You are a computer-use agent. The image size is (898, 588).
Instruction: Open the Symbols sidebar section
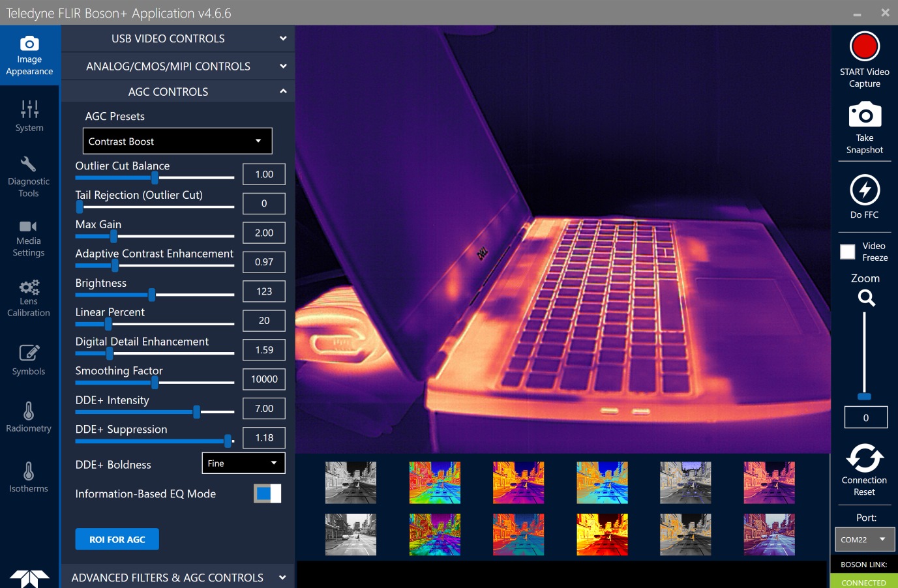pos(29,360)
